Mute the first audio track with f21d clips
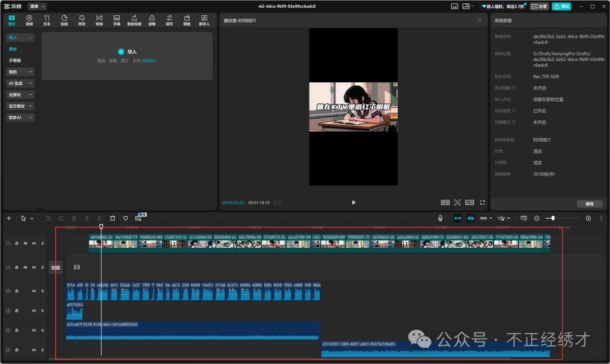 click(34, 291)
